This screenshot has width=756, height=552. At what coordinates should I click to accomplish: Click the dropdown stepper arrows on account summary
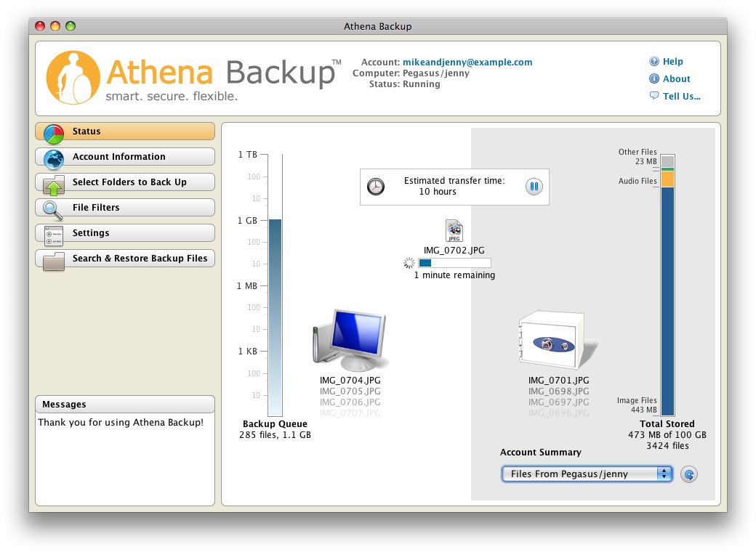(664, 474)
